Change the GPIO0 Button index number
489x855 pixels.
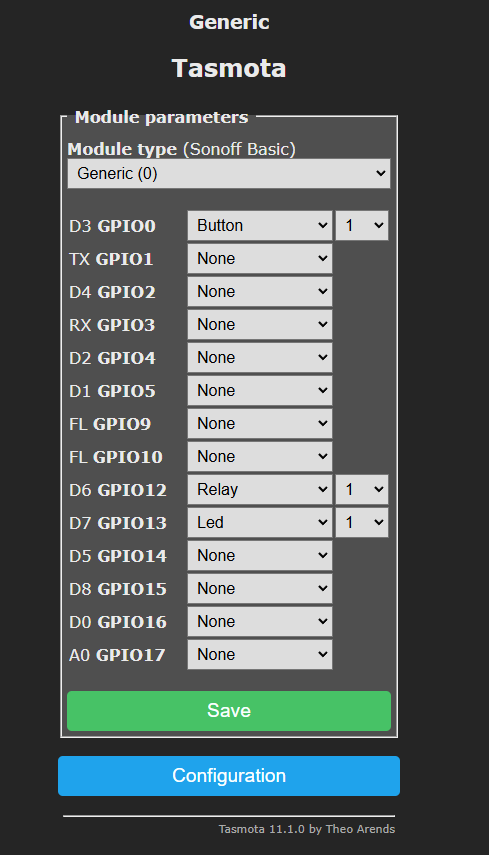click(x=362, y=226)
